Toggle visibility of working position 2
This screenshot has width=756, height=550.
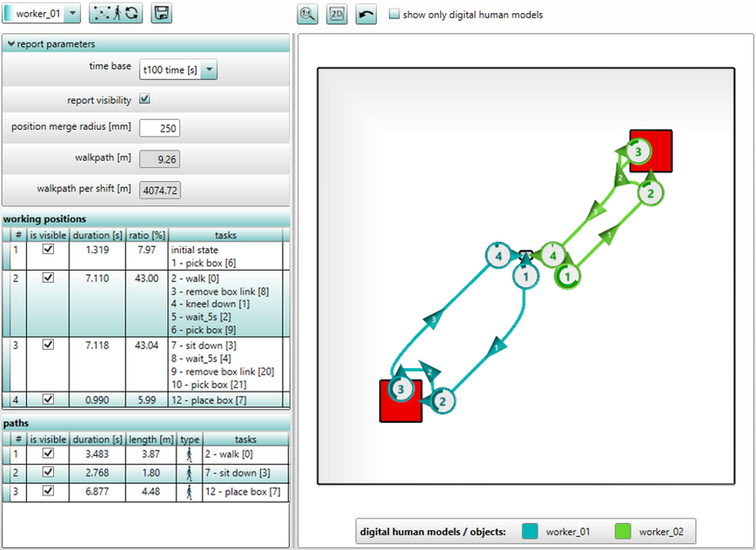pos(48,278)
